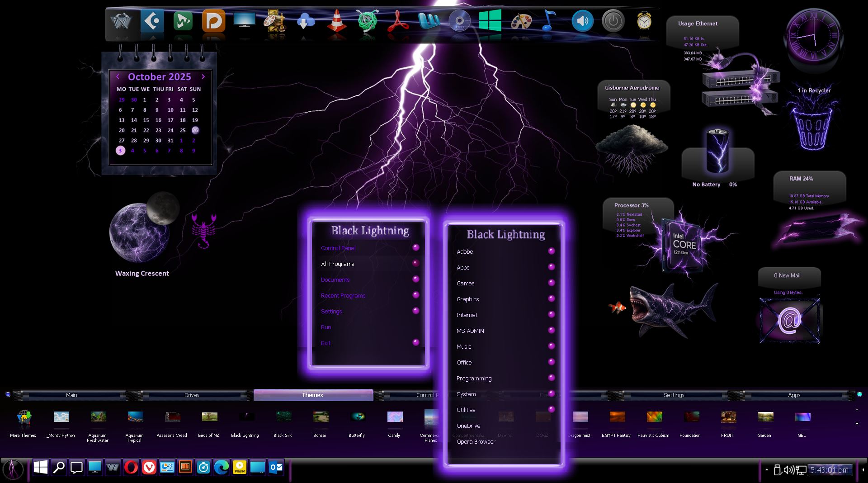Screen dimensions: 868x483
Task: Select Run from the Black Lightning menu
Action: pos(326,327)
